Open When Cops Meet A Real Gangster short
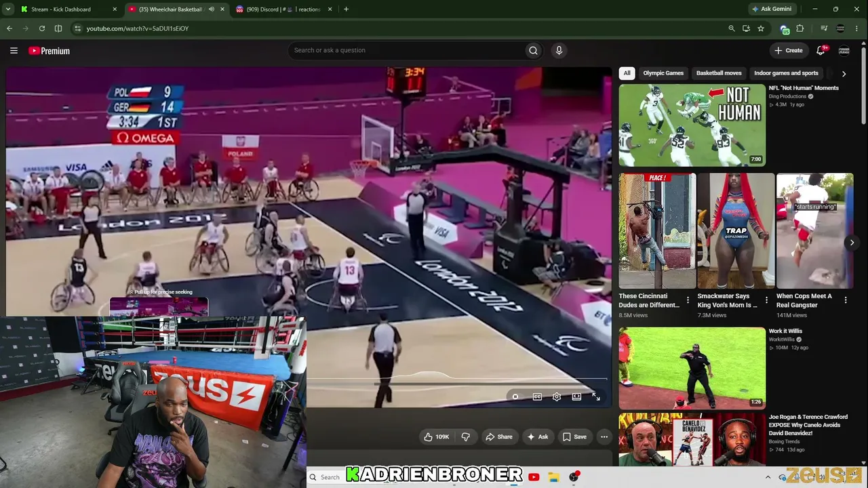868x488 pixels. click(815, 231)
